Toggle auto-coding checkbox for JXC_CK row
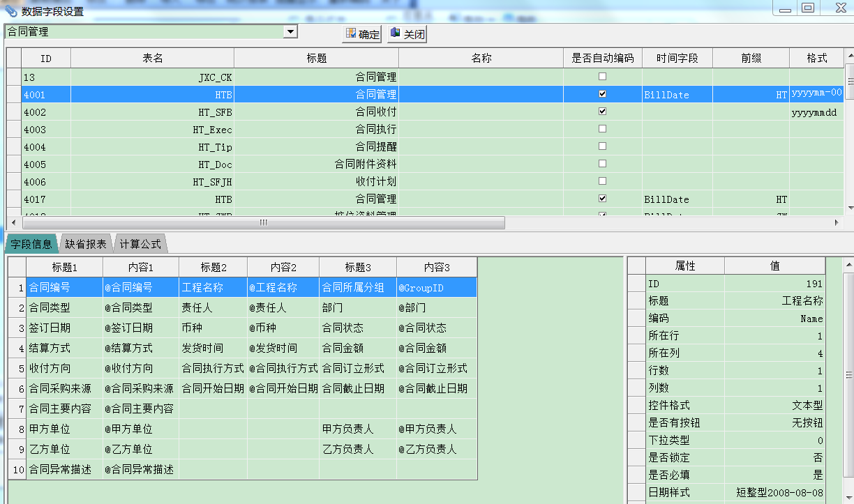Screen dimensions: 854x504 tap(602, 77)
